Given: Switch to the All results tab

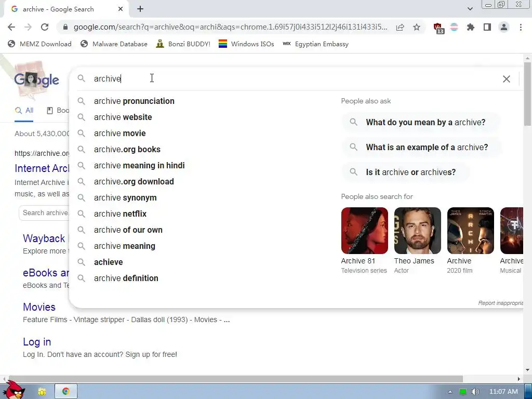Looking at the screenshot, I should pyautogui.click(x=24, y=111).
